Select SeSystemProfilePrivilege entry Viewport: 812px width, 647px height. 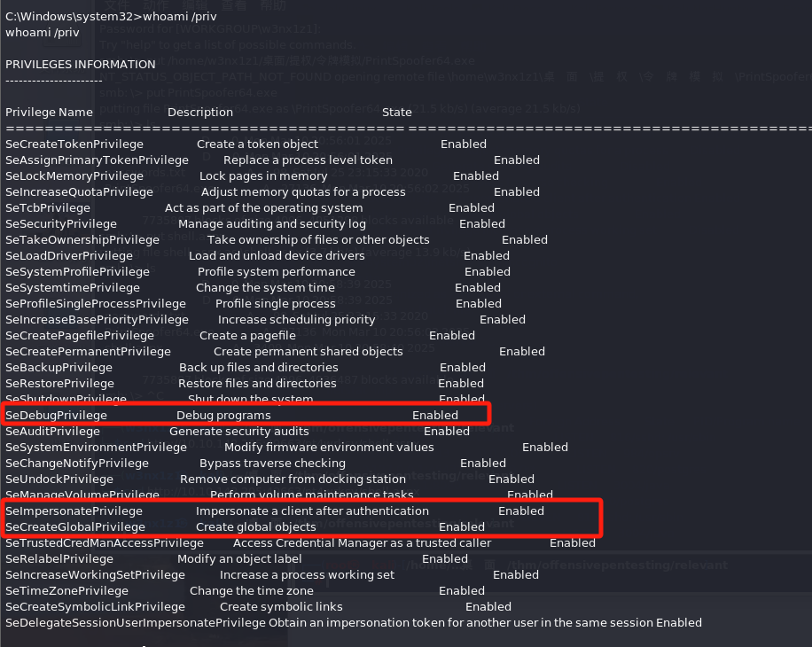(x=78, y=272)
